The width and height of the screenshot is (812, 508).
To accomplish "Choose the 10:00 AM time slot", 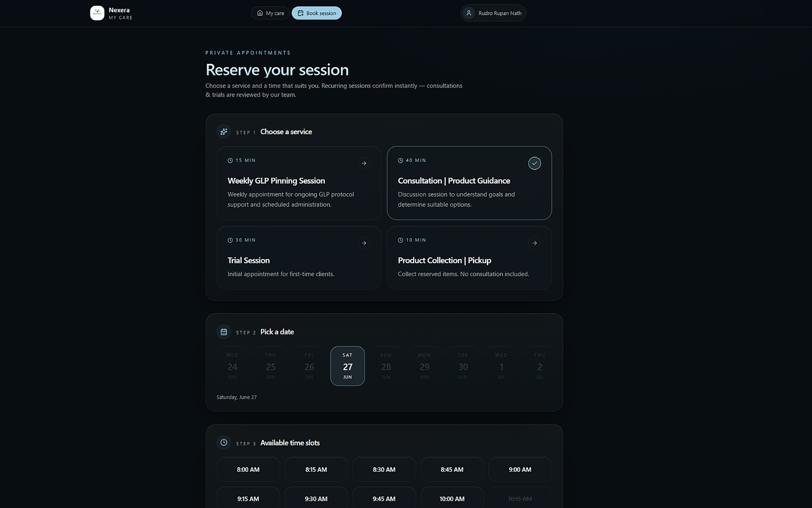I will tap(452, 498).
